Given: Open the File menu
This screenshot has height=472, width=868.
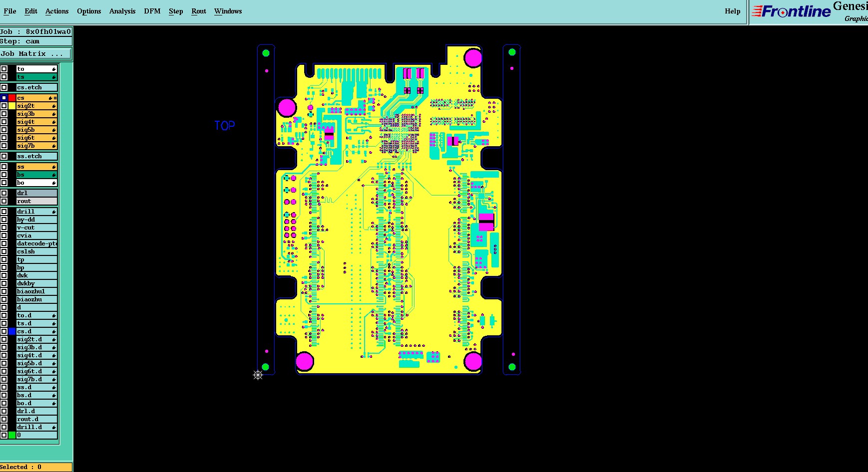Looking at the screenshot, I should tap(10, 11).
